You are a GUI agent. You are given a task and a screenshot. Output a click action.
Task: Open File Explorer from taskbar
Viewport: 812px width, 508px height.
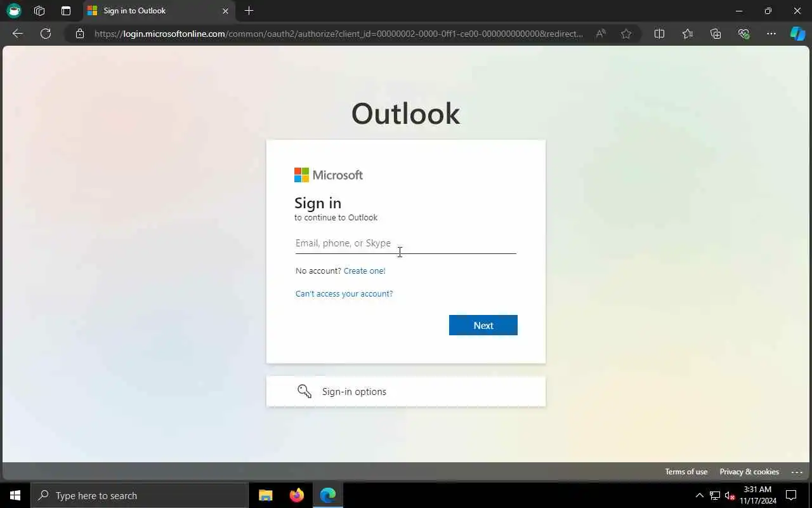(x=266, y=495)
